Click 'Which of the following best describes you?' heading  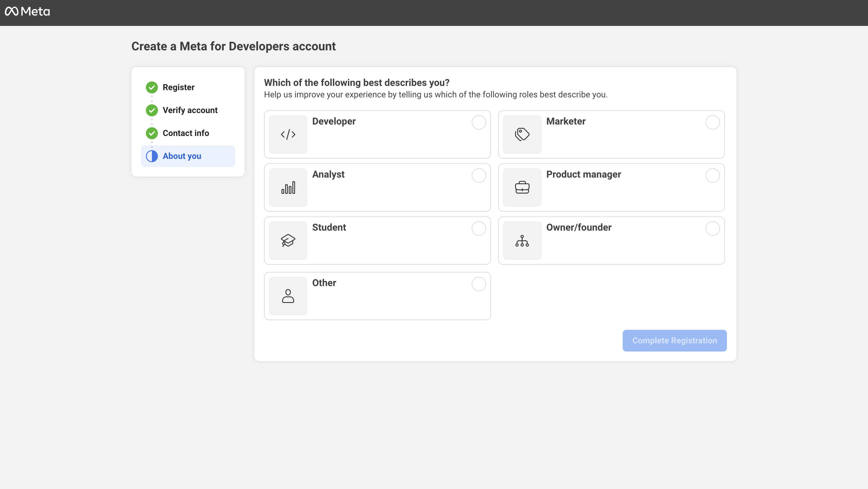pyautogui.click(x=357, y=83)
